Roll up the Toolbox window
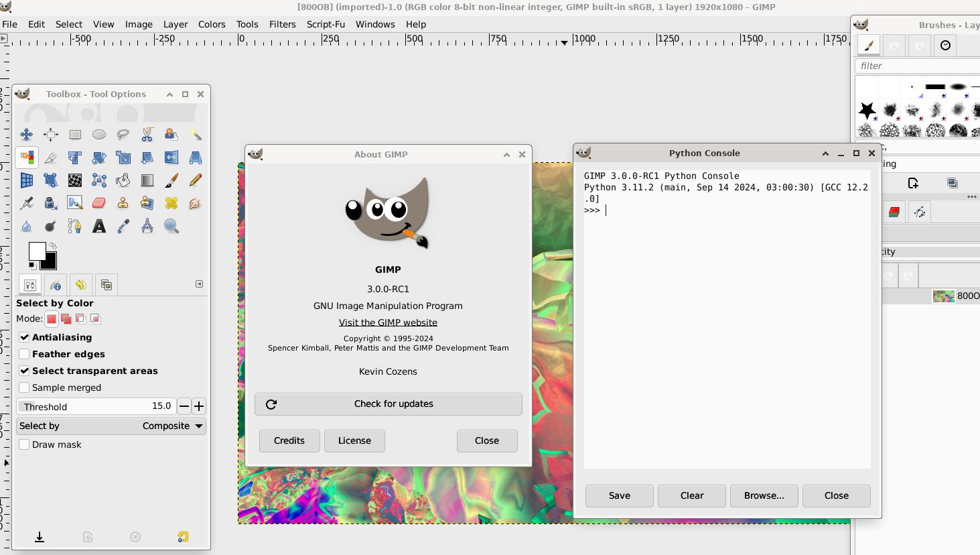The image size is (980, 555). coord(169,95)
